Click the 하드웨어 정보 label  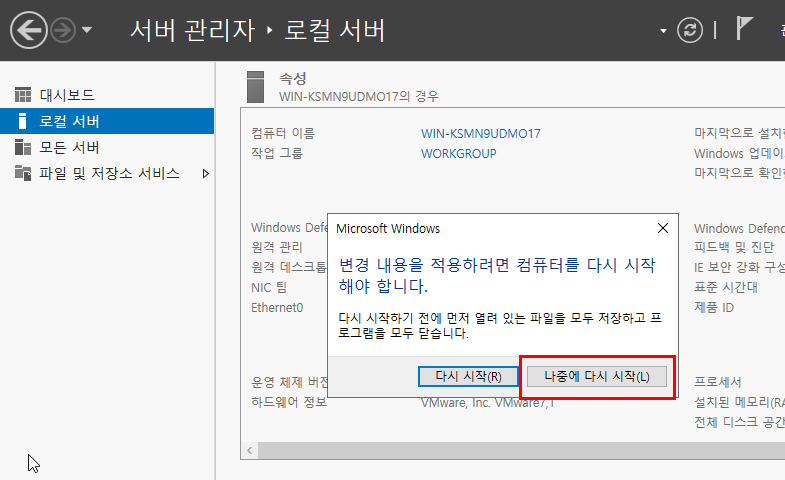pyautogui.click(x=289, y=402)
